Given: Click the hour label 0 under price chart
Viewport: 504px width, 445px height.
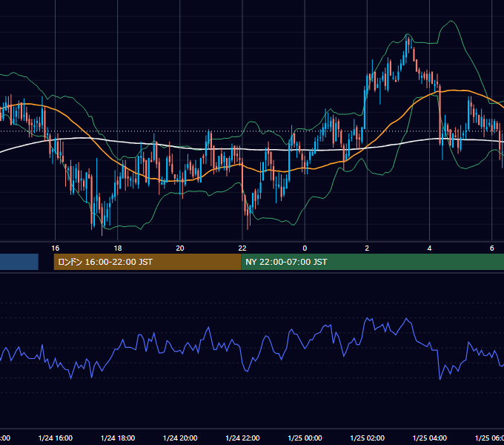Looking at the screenshot, I should (305, 248).
